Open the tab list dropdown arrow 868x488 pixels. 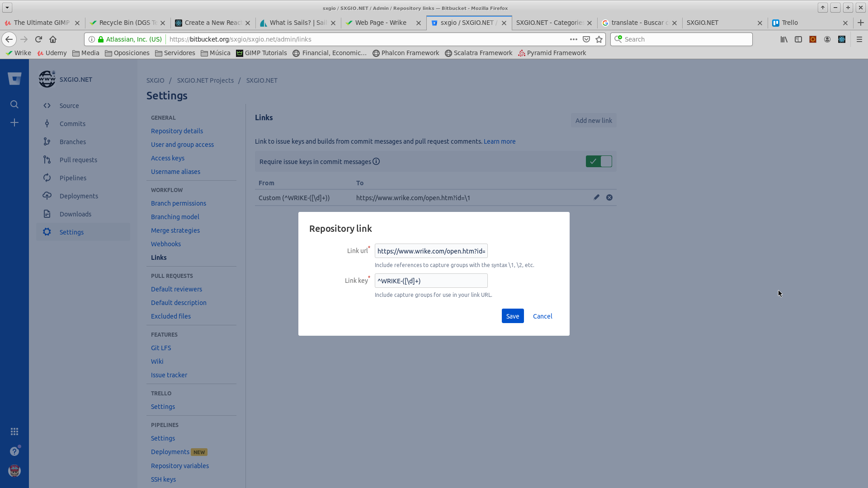(x=7, y=8)
